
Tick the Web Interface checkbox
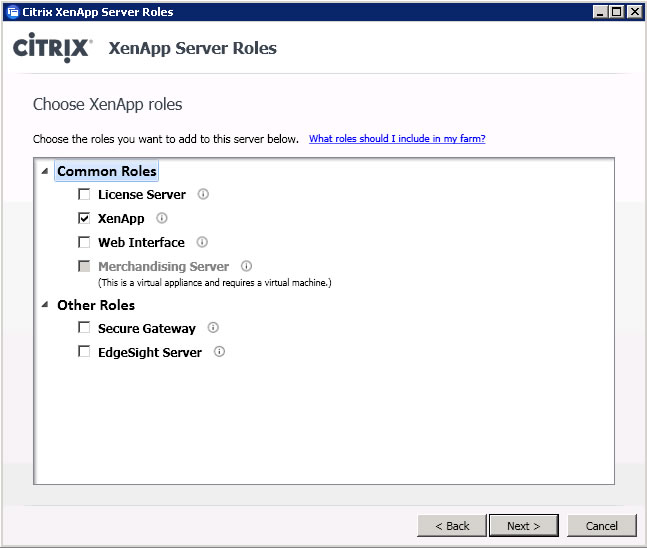84,242
